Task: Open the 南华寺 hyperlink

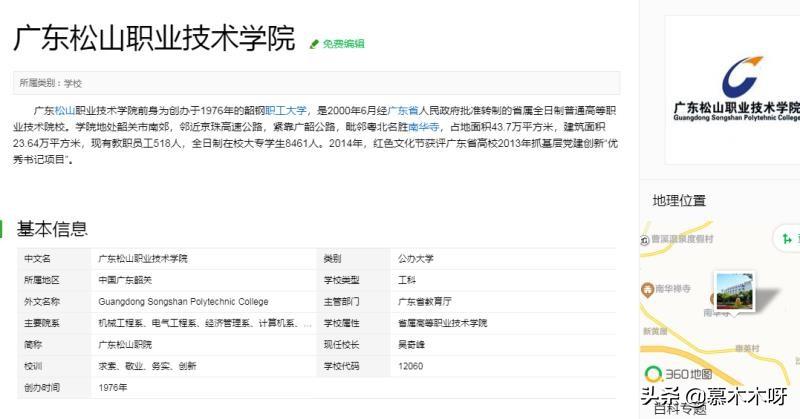Action: 423,127
